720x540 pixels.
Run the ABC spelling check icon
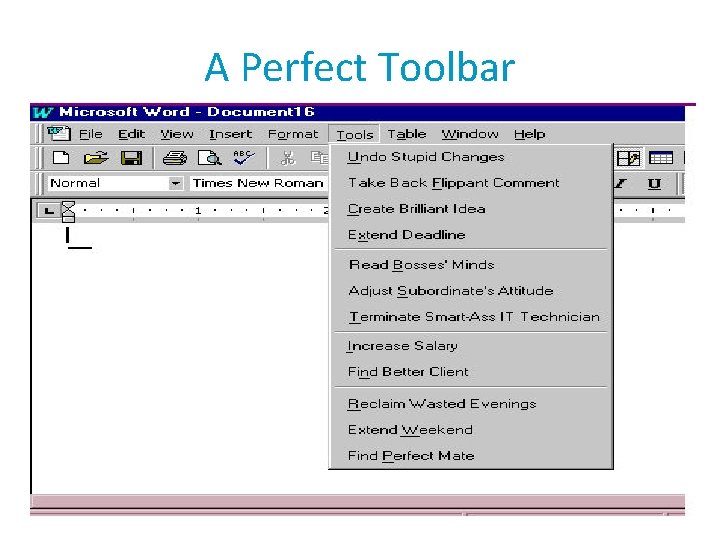point(244,158)
